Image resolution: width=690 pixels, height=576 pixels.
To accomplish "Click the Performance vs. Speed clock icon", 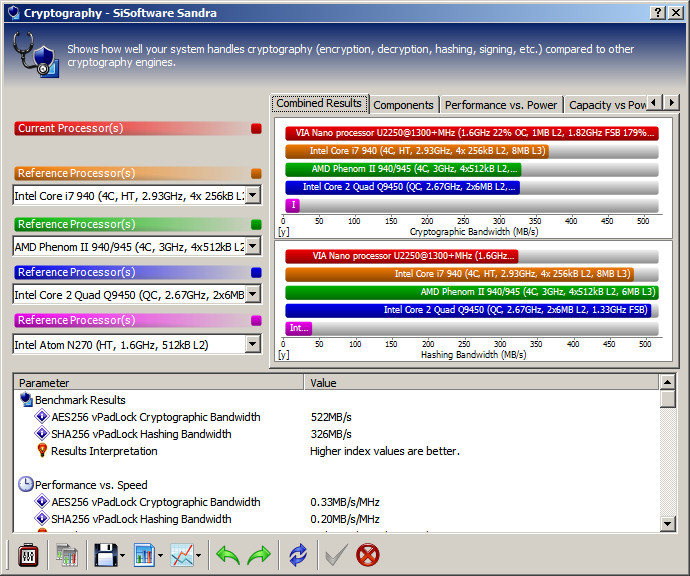I will tap(26, 484).
